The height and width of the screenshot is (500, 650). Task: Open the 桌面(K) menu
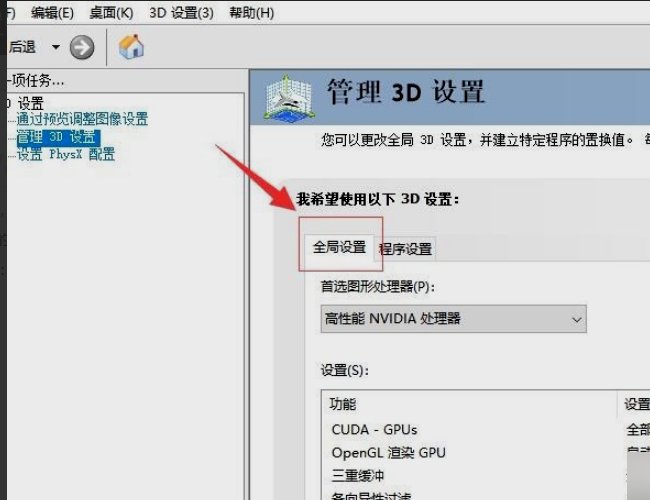point(112,13)
